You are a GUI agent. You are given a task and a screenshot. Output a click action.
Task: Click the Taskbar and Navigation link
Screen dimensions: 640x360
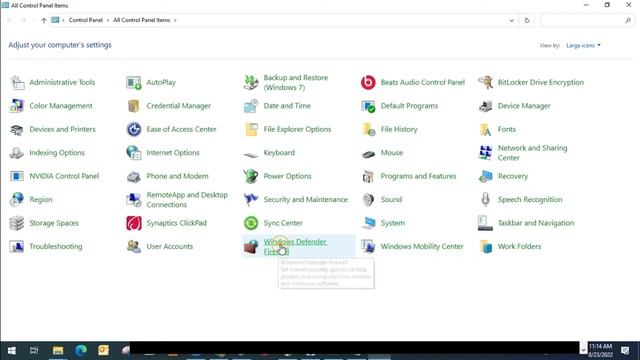[536, 223]
